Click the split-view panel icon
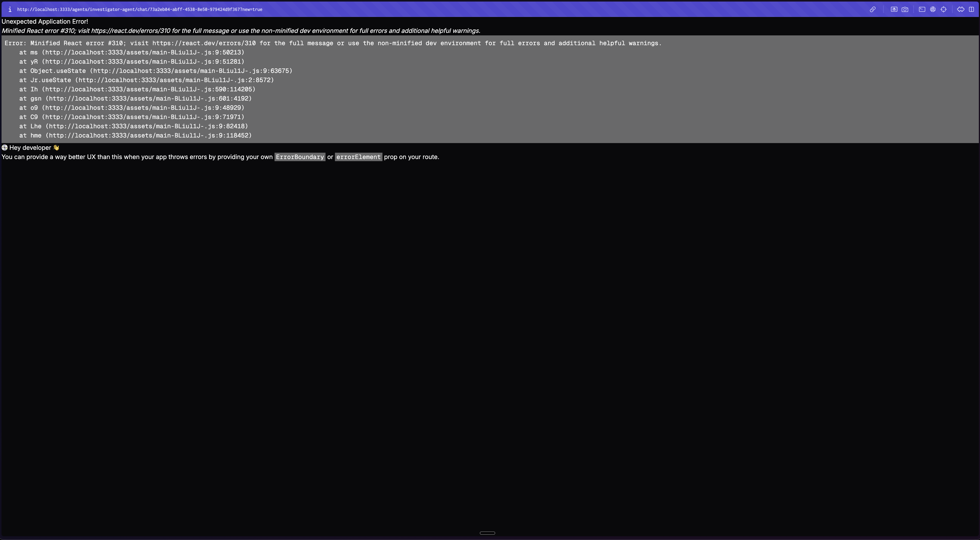Screen dimensions: 980x540 971,9
